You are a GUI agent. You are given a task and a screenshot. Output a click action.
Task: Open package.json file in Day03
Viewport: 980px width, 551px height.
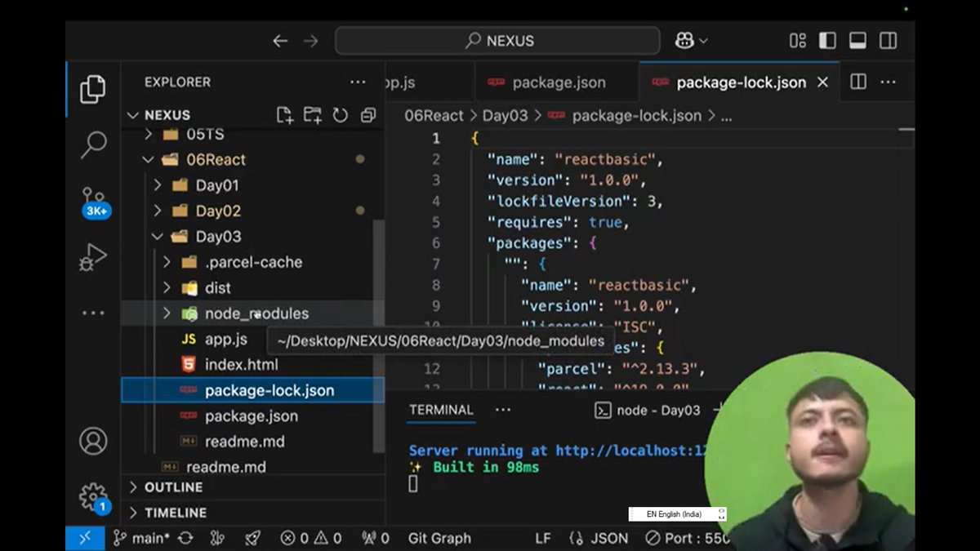pos(252,415)
